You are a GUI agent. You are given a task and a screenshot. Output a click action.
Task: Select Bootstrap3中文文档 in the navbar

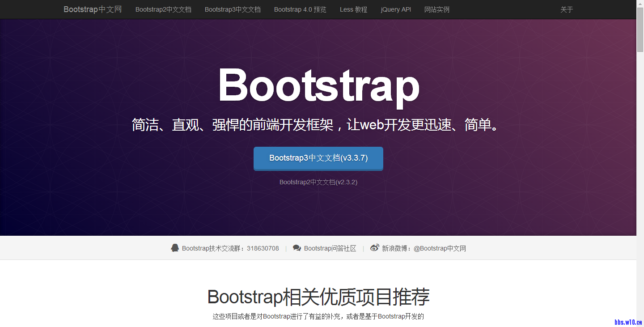point(233,9)
